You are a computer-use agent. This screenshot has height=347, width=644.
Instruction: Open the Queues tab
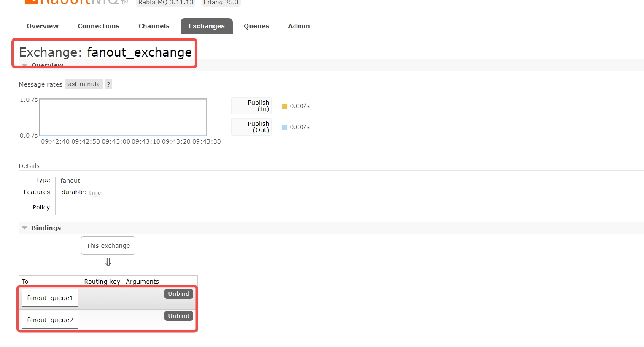256,26
